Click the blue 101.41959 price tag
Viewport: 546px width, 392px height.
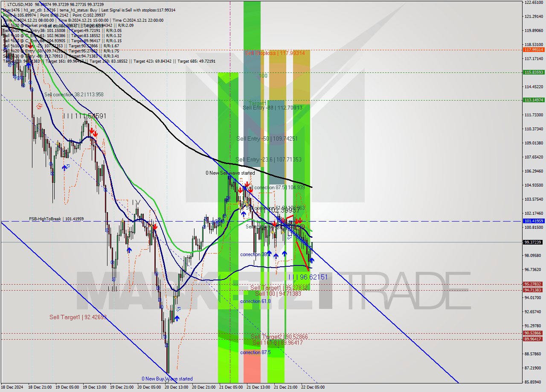click(533, 221)
